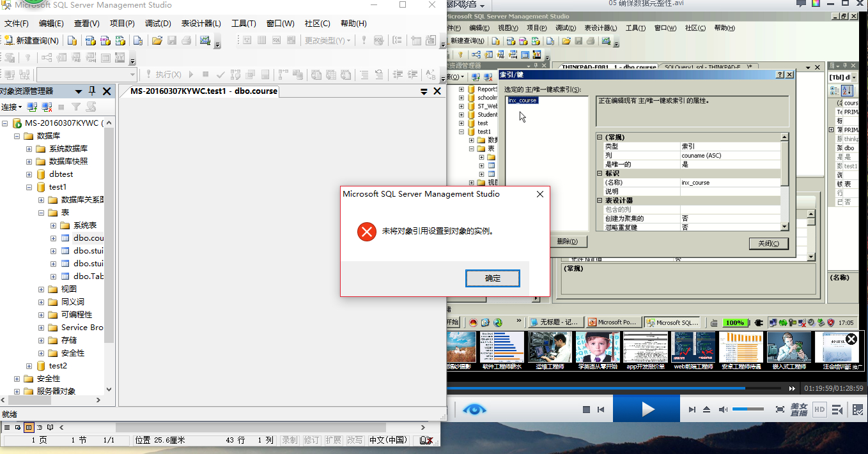Click the open file folder icon

(x=157, y=40)
